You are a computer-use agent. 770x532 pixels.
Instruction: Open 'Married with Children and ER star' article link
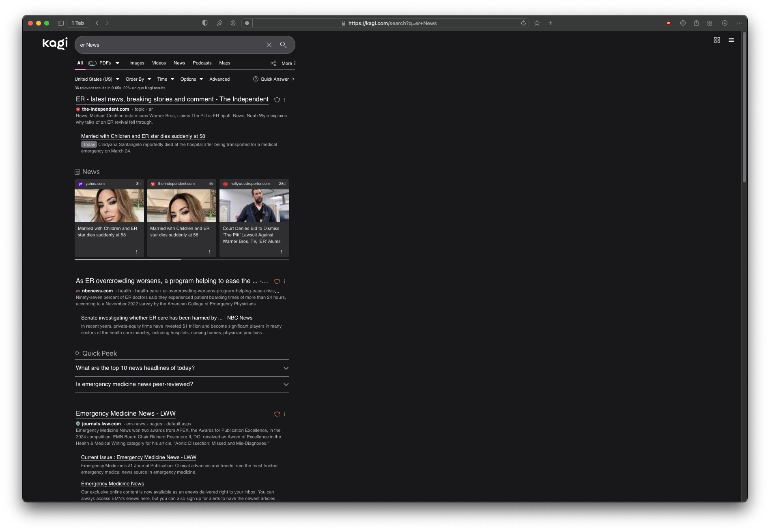[x=143, y=136]
